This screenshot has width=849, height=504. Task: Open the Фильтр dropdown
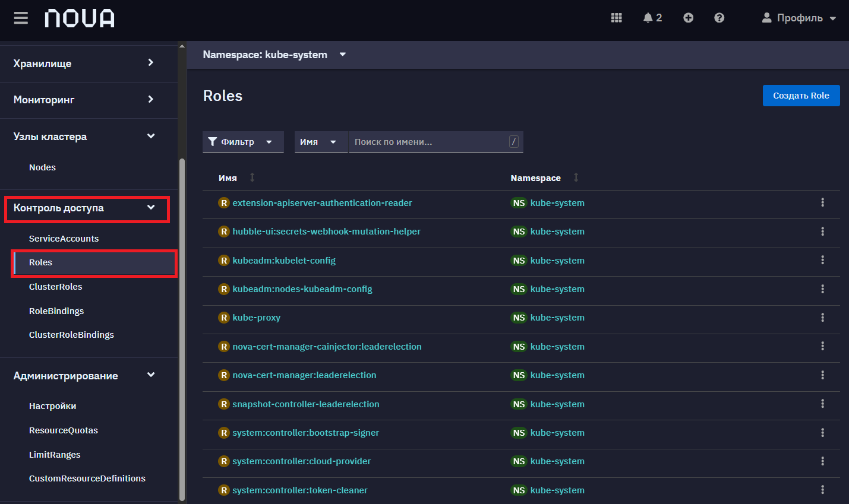pyautogui.click(x=243, y=142)
